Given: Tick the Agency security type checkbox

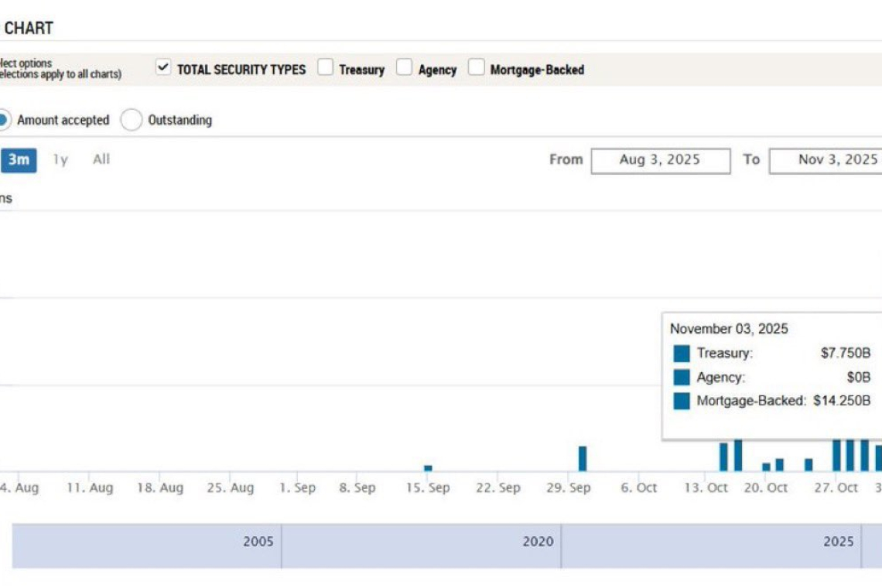Looking at the screenshot, I should (405, 68).
